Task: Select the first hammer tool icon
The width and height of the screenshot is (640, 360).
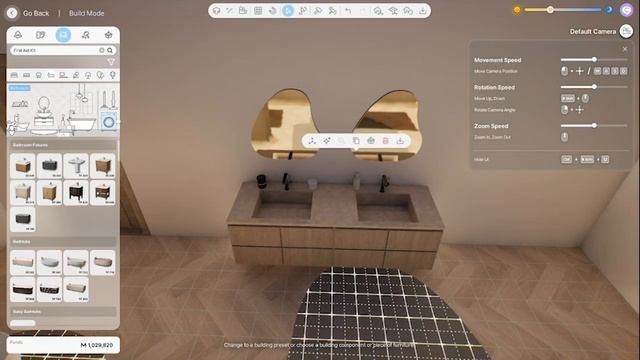Action: pyautogui.click(x=318, y=11)
